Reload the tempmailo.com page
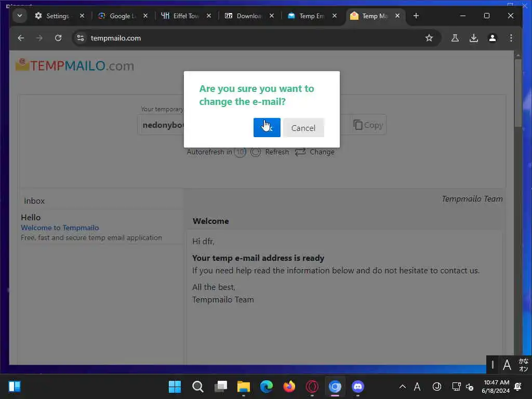This screenshot has height=399, width=532. (x=58, y=38)
